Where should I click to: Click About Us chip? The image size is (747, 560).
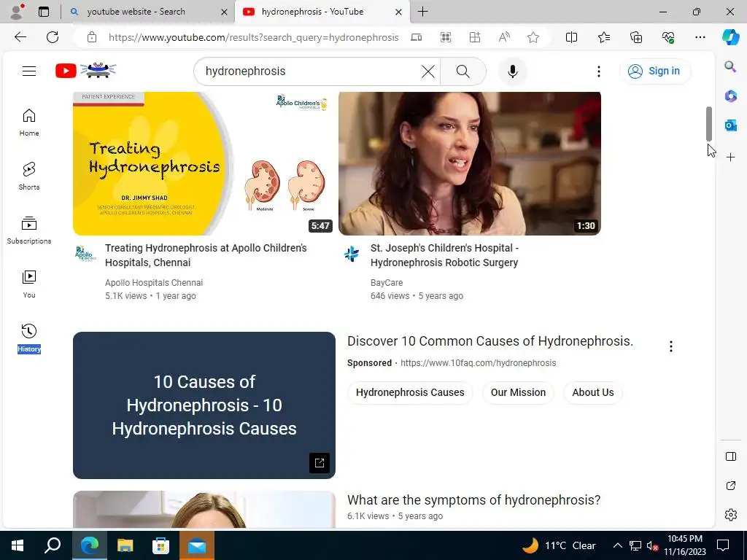click(592, 392)
